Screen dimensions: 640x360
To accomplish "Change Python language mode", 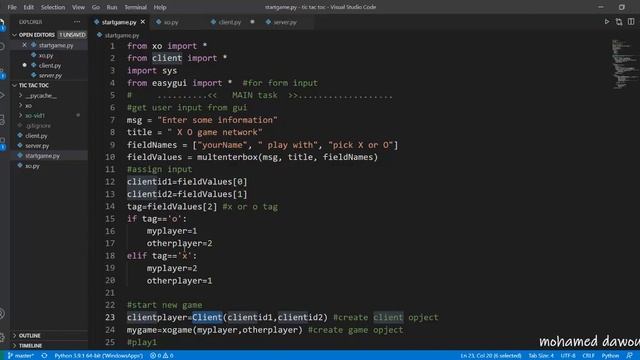I will pyautogui.click(x=610, y=356).
